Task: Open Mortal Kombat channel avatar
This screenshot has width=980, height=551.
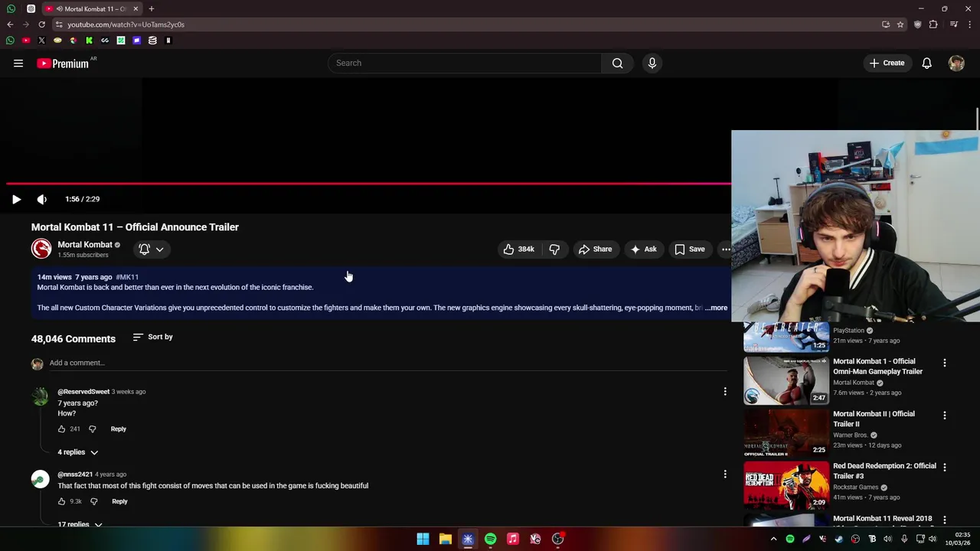Action: (41, 249)
